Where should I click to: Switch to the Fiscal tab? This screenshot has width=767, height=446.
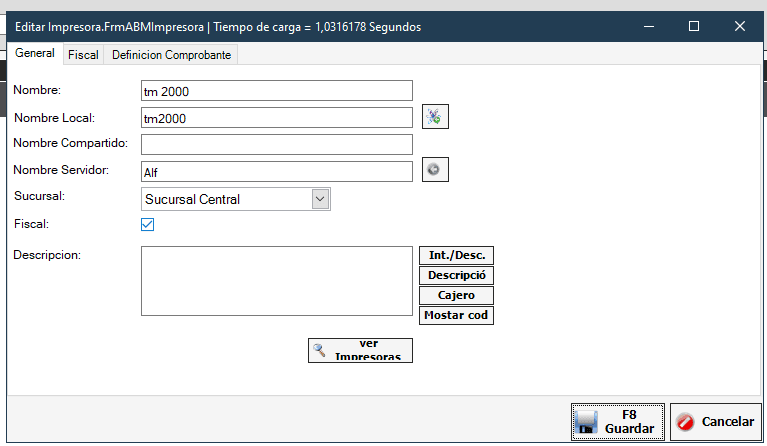coord(83,55)
